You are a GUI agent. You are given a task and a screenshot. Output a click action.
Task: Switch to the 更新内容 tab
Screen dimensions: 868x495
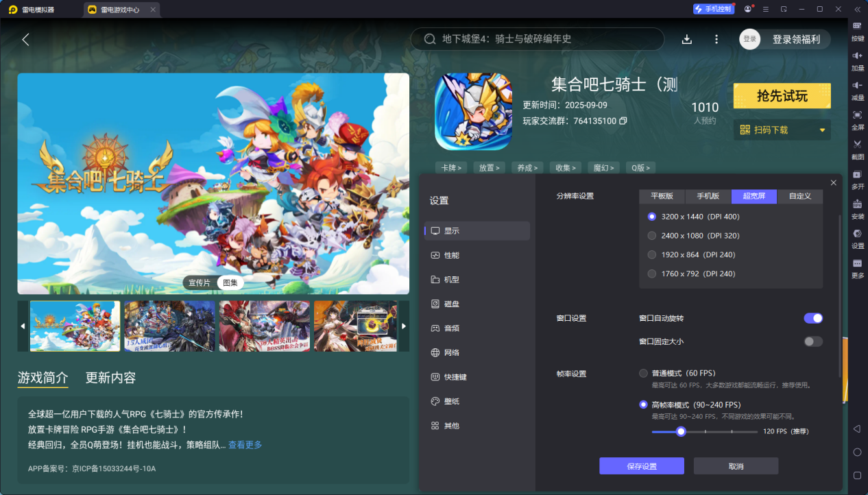point(110,378)
